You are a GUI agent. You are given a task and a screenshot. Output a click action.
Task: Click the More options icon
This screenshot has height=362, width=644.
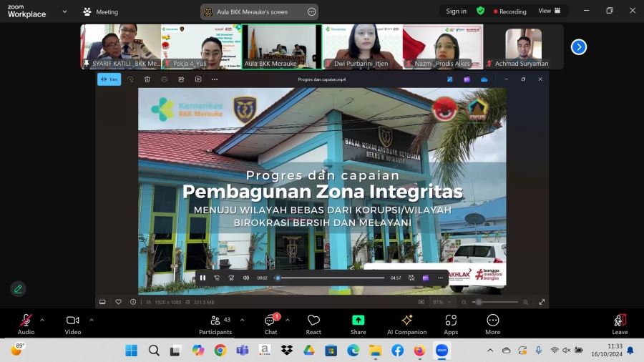point(492,323)
